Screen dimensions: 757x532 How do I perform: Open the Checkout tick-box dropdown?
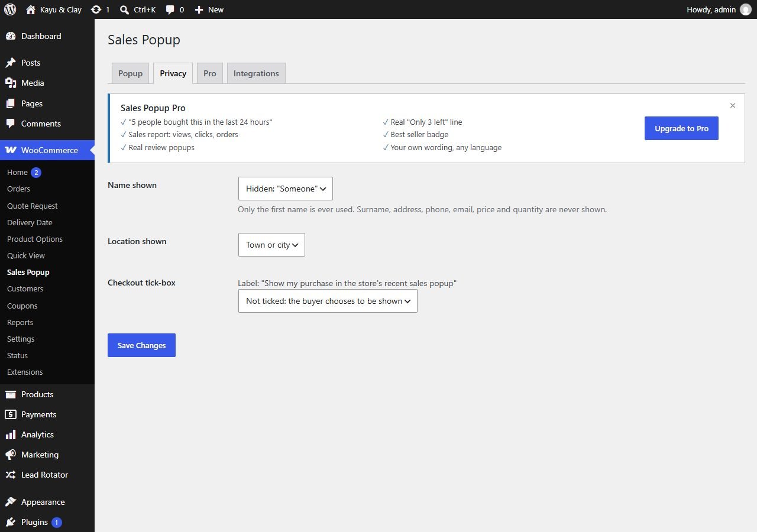tap(328, 301)
